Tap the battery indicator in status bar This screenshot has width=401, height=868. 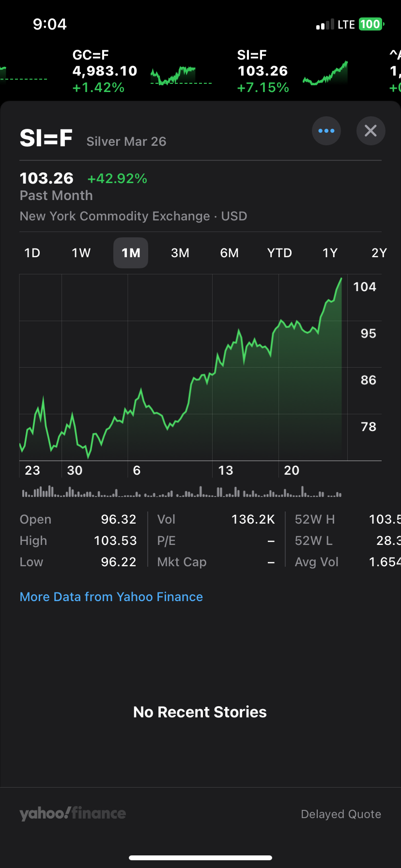[x=371, y=24]
